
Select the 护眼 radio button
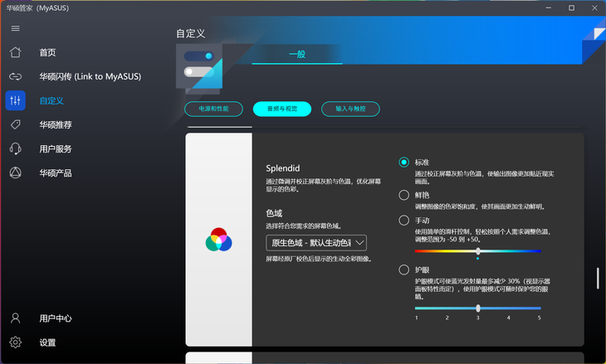(404, 269)
